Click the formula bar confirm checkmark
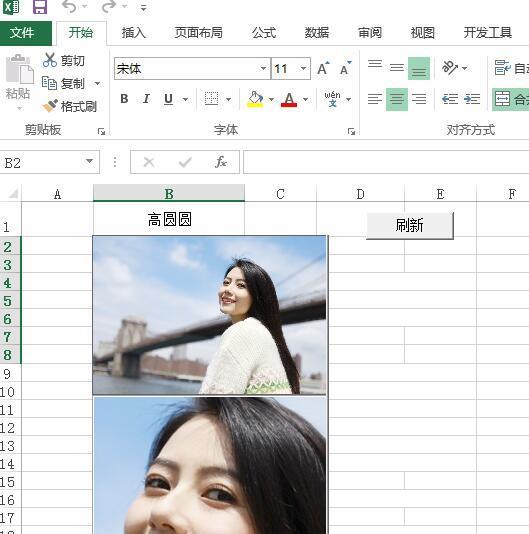This screenshot has height=534, width=529. point(185,162)
